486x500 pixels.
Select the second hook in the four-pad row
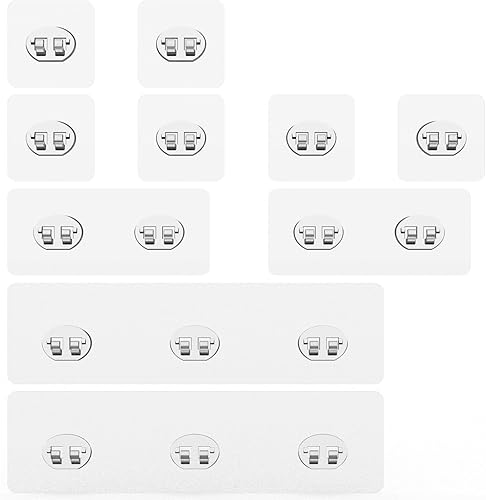(181, 138)
